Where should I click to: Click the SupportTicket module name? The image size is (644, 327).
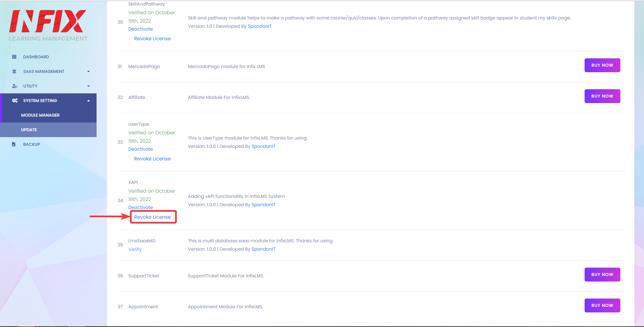point(143,276)
